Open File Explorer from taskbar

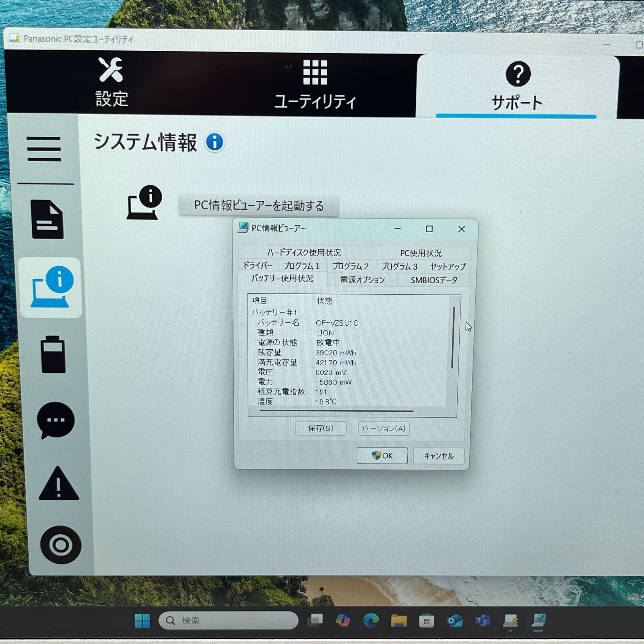[398, 621]
